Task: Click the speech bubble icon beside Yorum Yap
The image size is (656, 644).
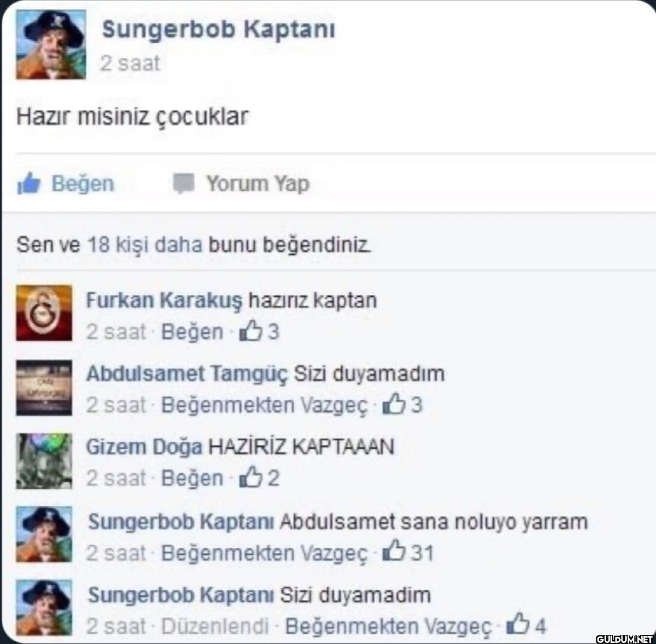Action: [x=184, y=184]
